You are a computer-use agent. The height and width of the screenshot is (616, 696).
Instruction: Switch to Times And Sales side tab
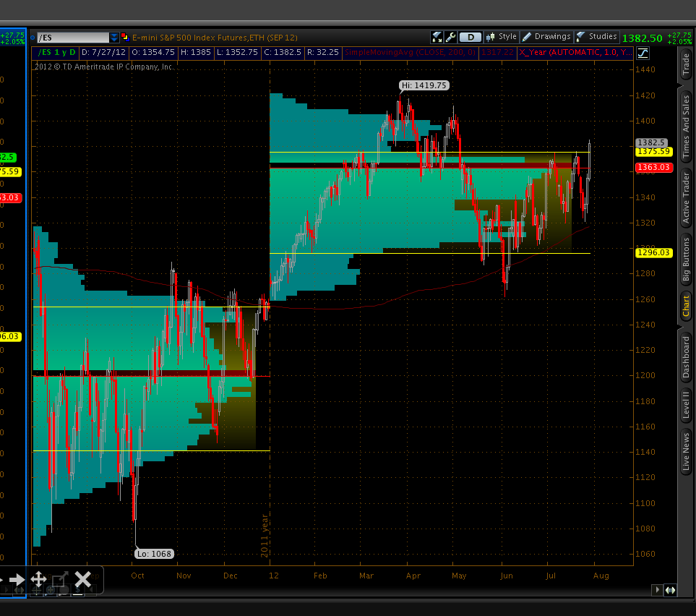(x=686, y=127)
